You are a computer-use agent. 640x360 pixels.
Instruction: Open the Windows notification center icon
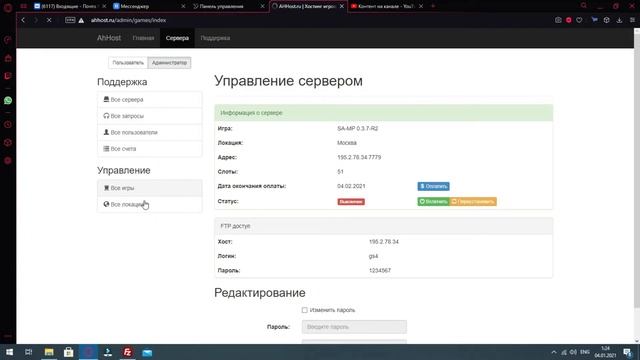point(627,352)
